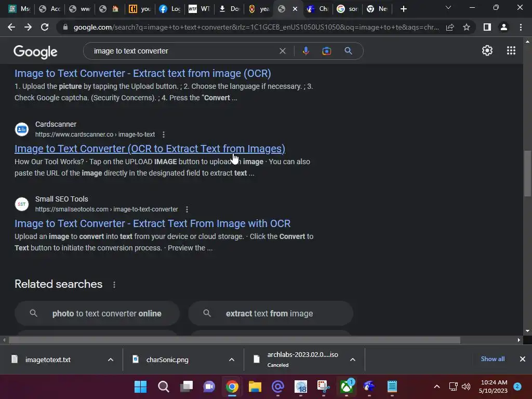This screenshot has width=532, height=399.
Task: Open Google apps grid
Action: [x=511, y=50]
